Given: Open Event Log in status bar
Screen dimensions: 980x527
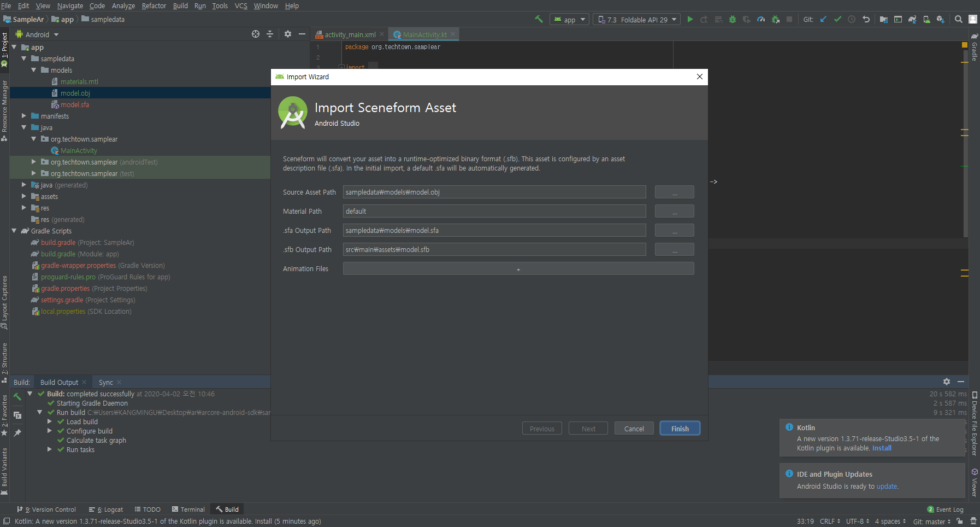Looking at the screenshot, I should click(x=945, y=510).
